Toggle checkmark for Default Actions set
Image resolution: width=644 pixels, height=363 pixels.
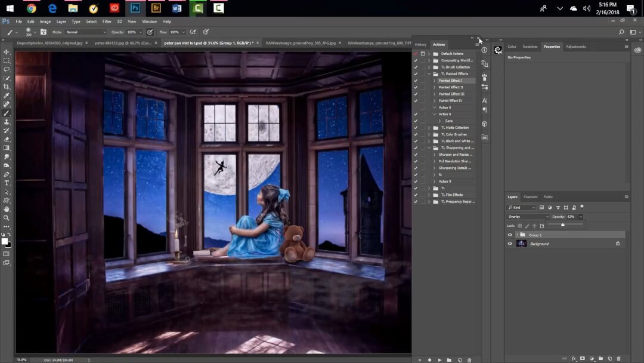(416, 54)
